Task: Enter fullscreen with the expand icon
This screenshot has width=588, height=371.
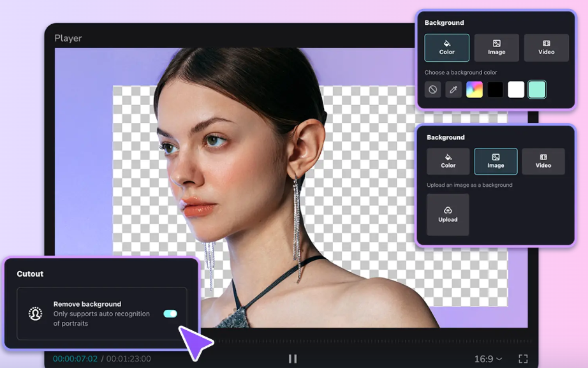Action: click(x=523, y=359)
